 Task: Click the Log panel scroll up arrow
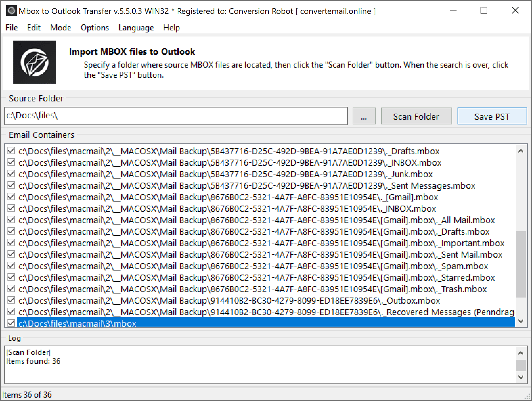click(521, 353)
